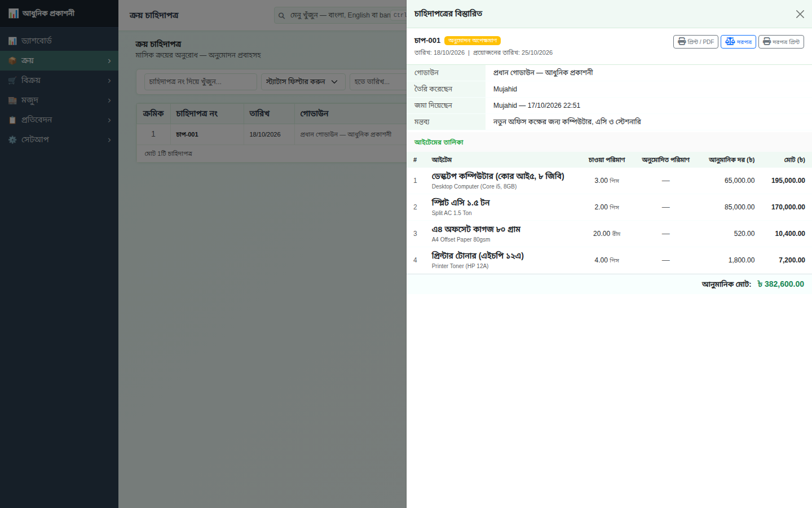The width and height of the screenshot is (812, 508).
Task: Click the আইটেমের তালিকা section heading
Action: point(439,142)
